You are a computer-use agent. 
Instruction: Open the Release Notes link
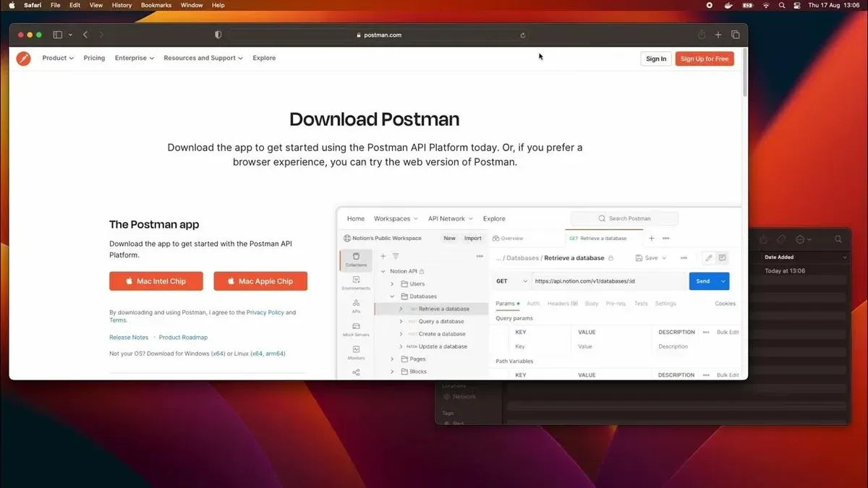(x=129, y=338)
